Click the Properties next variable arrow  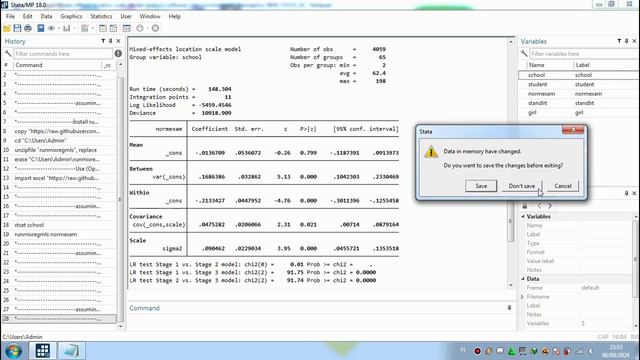tap(550, 206)
